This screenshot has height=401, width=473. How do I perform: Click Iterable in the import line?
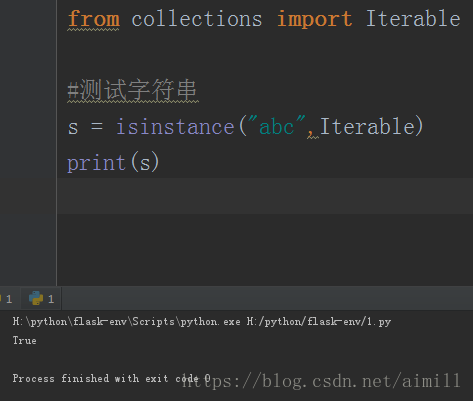coord(413,19)
